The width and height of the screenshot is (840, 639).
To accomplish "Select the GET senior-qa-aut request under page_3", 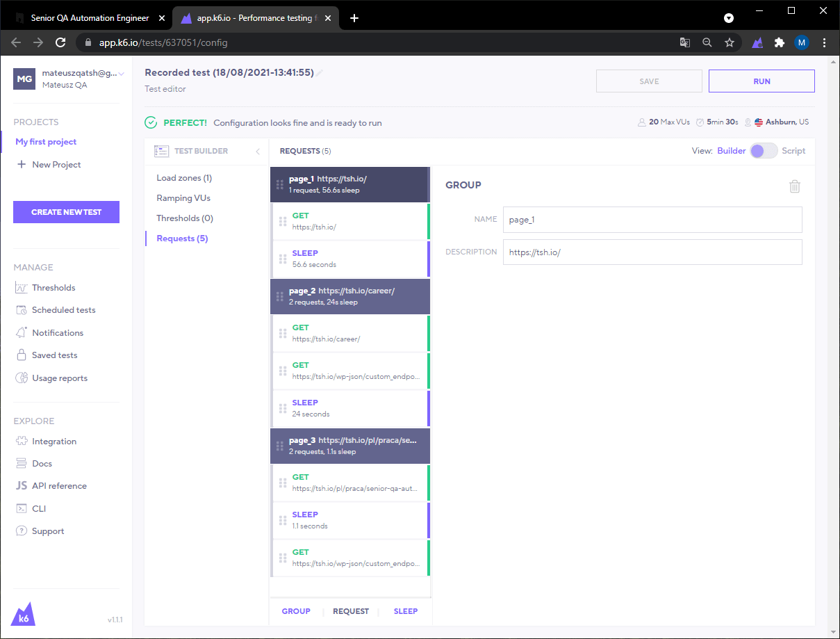I will [x=351, y=483].
